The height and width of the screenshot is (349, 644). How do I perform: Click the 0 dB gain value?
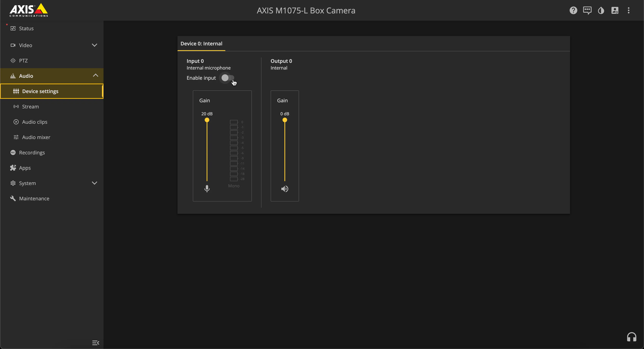tap(284, 114)
